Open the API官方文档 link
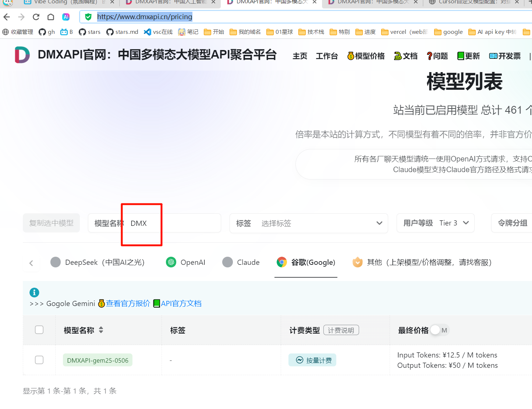 point(177,303)
